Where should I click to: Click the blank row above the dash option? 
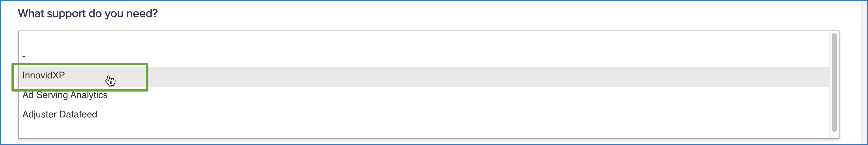tap(202, 40)
